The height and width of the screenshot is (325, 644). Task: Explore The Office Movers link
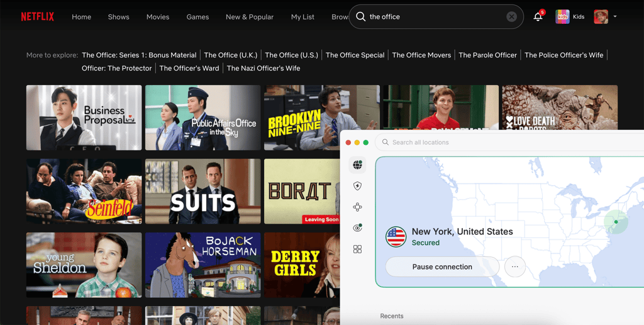[421, 55]
